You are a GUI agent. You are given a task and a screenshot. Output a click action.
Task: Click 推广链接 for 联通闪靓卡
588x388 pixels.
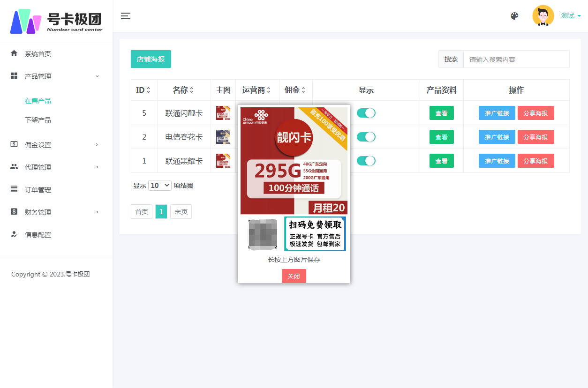coord(497,113)
